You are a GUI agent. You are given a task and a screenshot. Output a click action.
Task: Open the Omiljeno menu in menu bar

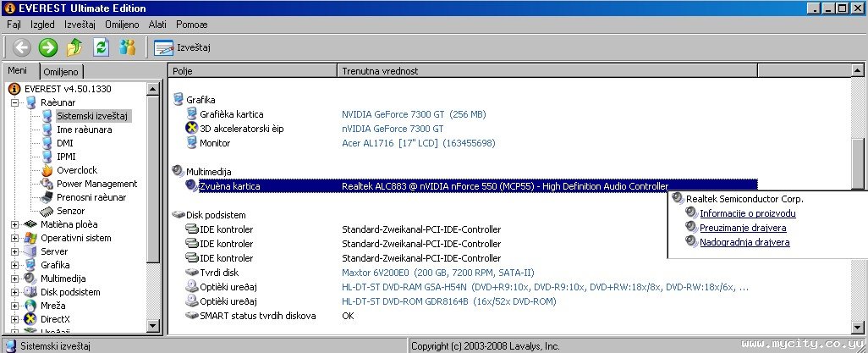point(122,25)
